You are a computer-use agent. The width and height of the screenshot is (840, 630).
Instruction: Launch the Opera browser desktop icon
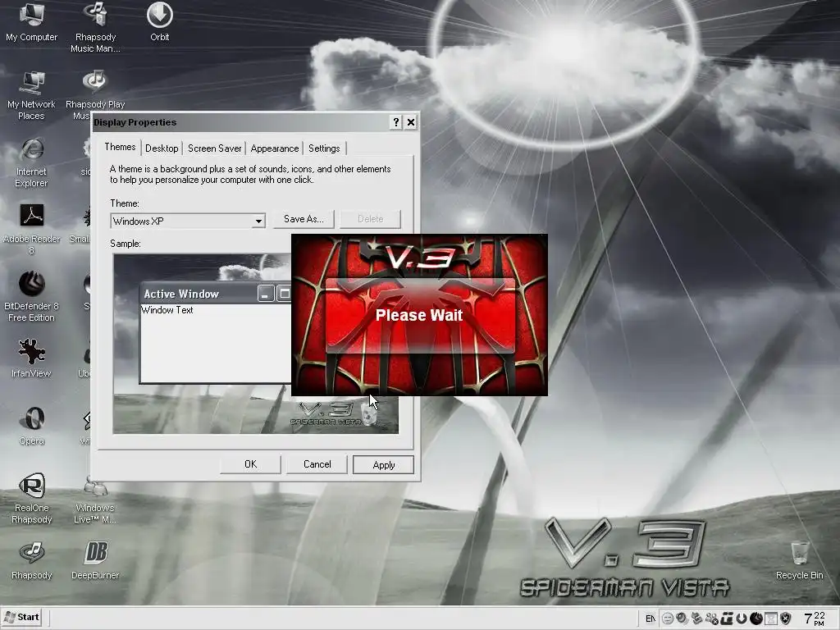tap(32, 426)
